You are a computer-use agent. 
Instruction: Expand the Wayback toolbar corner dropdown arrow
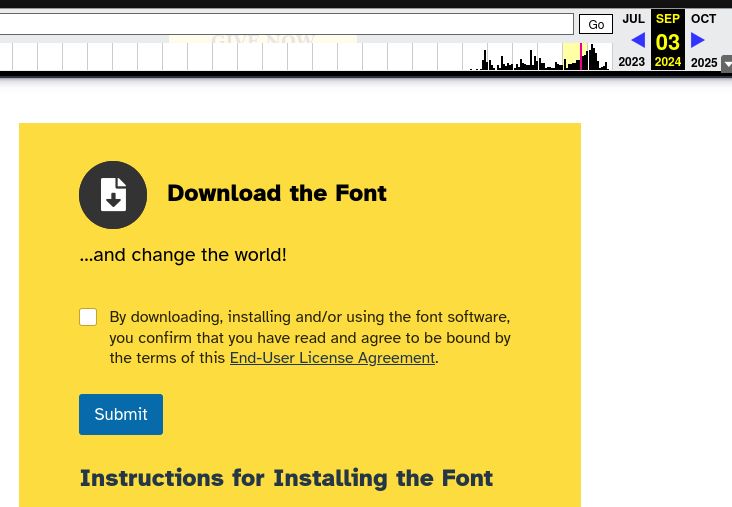point(726,64)
